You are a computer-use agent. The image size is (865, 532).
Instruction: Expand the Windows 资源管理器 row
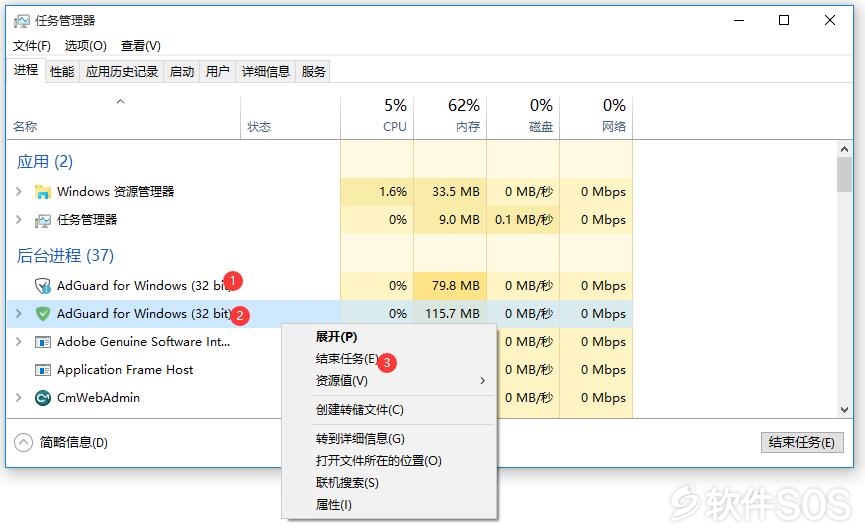tap(19, 191)
